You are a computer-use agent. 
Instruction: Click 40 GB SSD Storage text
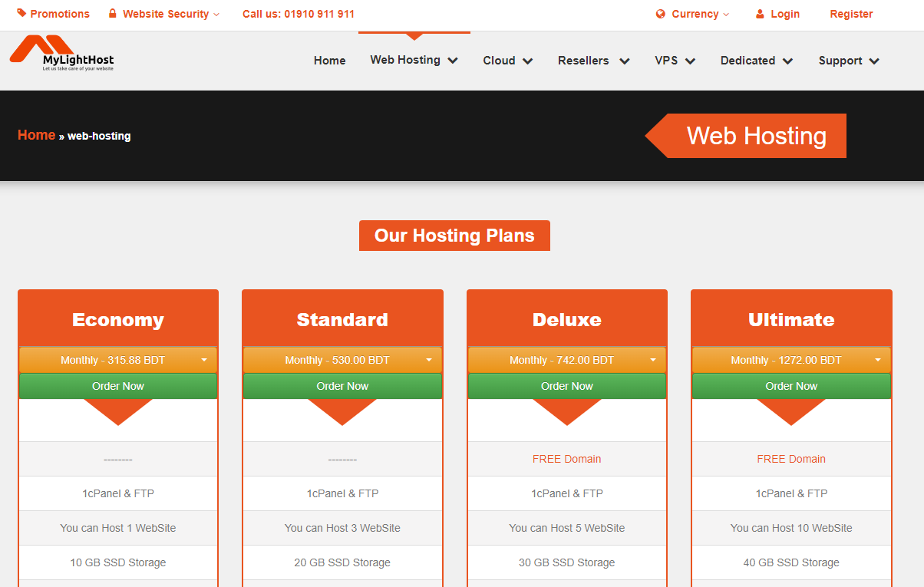tap(791, 562)
